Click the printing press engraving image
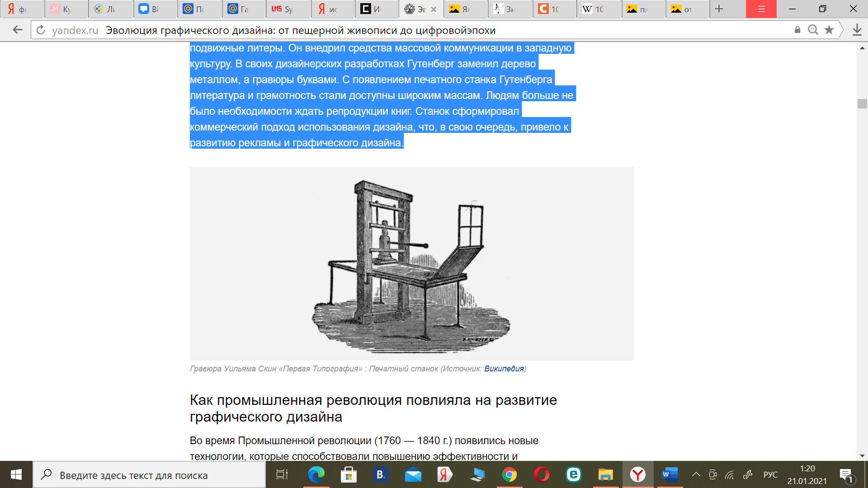The image size is (868, 488). 411,263
